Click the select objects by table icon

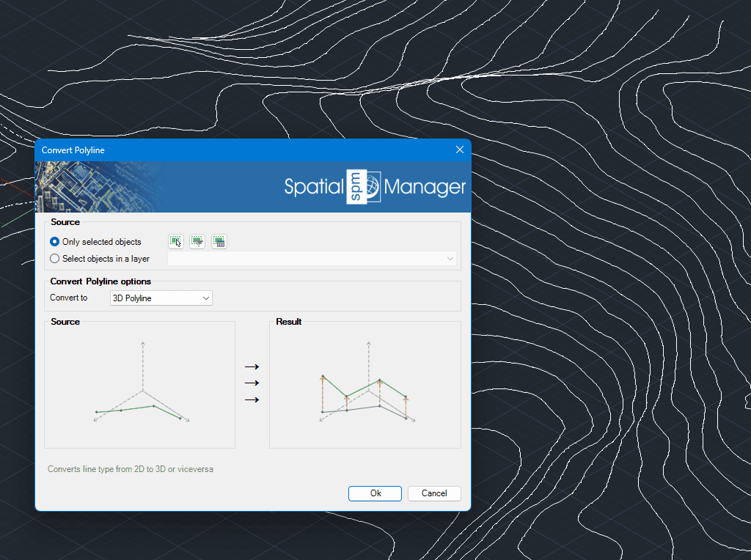pyautogui.click(x=219, y=242)
